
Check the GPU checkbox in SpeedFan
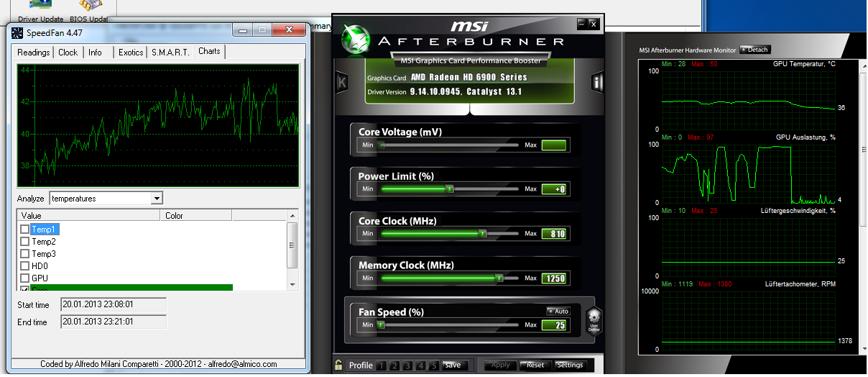(x=25, y=278)
